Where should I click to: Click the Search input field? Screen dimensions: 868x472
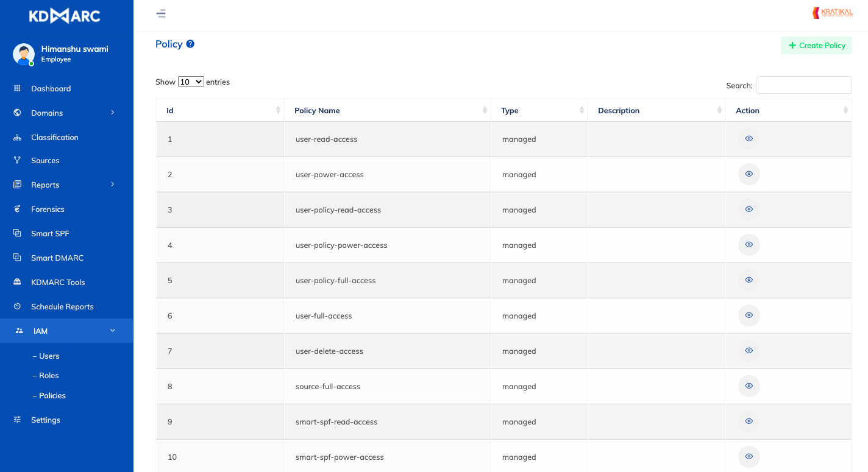click(803, 85)
